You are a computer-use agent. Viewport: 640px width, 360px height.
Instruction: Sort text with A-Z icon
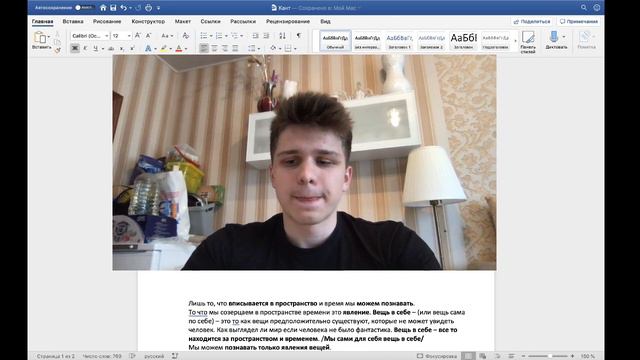[x=282, y=36]
